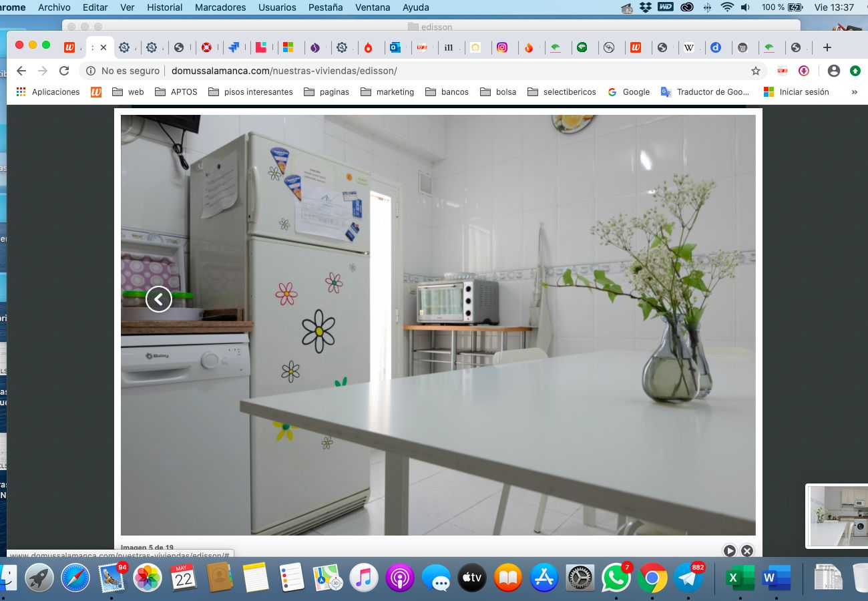Launch Safari from the Dock

pyautogui.click(x=75, y=577)
